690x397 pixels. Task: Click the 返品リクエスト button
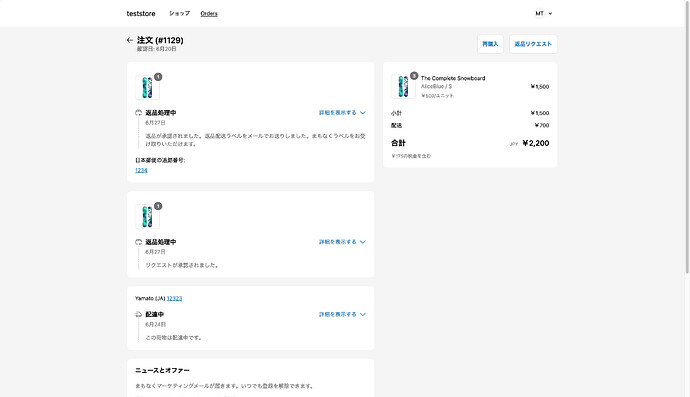(533, 44)
